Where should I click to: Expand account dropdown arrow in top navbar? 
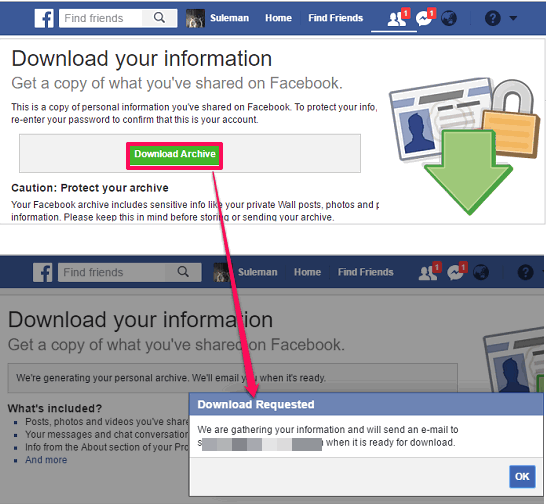(513, 18)
